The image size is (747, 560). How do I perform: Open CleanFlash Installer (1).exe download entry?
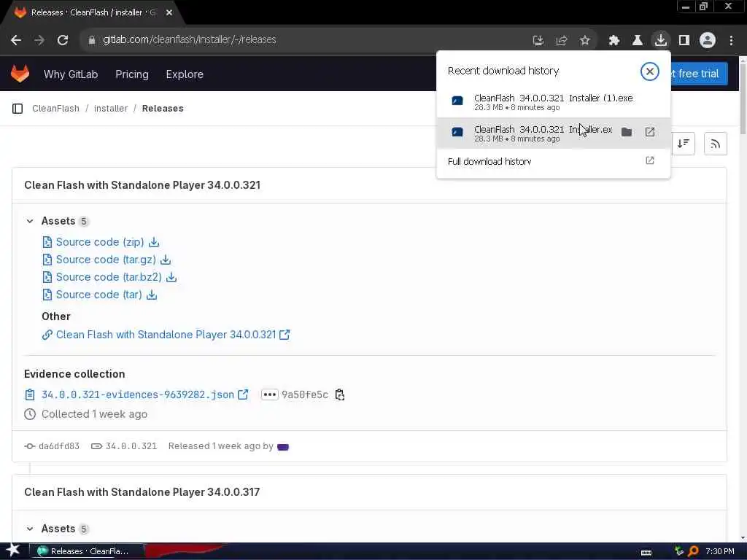click(553, 102)
